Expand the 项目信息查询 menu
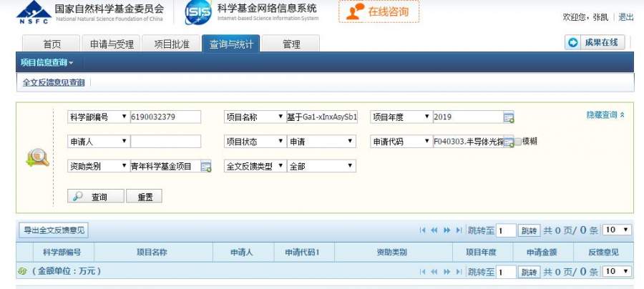The width and height of the screenshot is (644, 289). (47, 62)
